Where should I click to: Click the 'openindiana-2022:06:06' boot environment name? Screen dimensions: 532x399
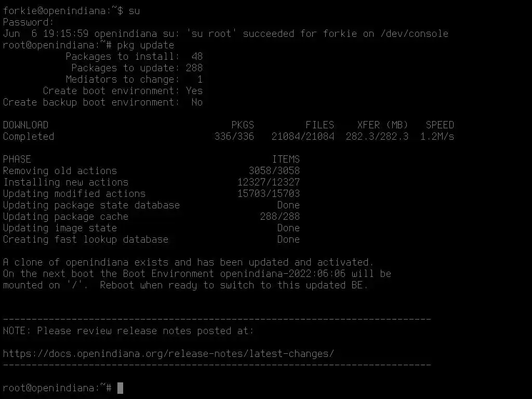(x=283, y=274)
